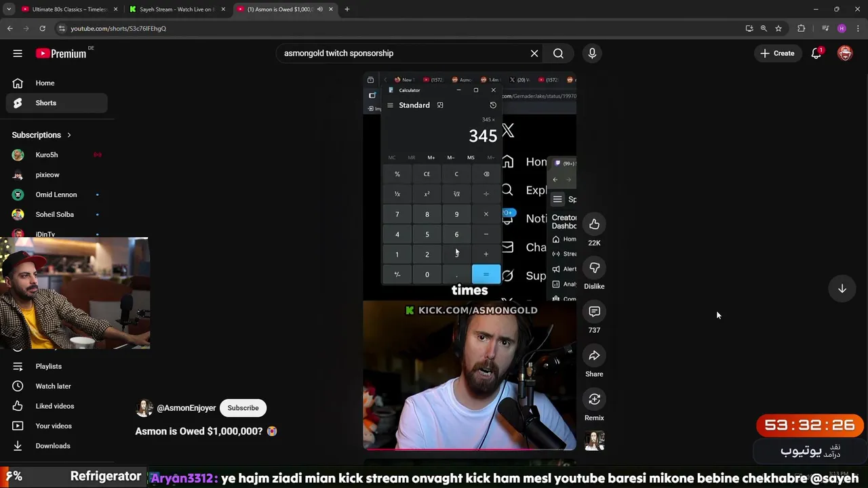Open Downloads in the sidebar
The height and width of the screenshot is (488, 868).
tap(57, 446)
